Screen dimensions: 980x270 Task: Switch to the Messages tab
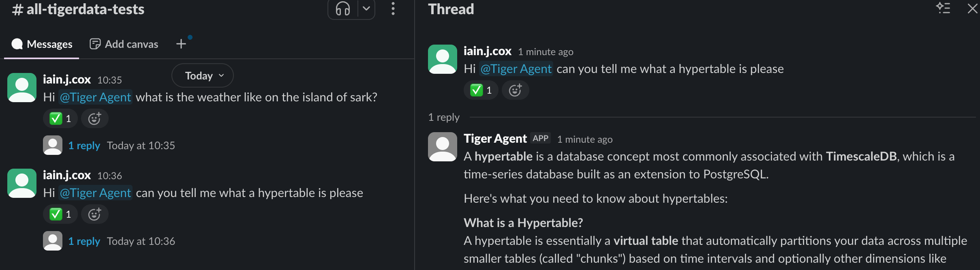[x=42, y=44]
